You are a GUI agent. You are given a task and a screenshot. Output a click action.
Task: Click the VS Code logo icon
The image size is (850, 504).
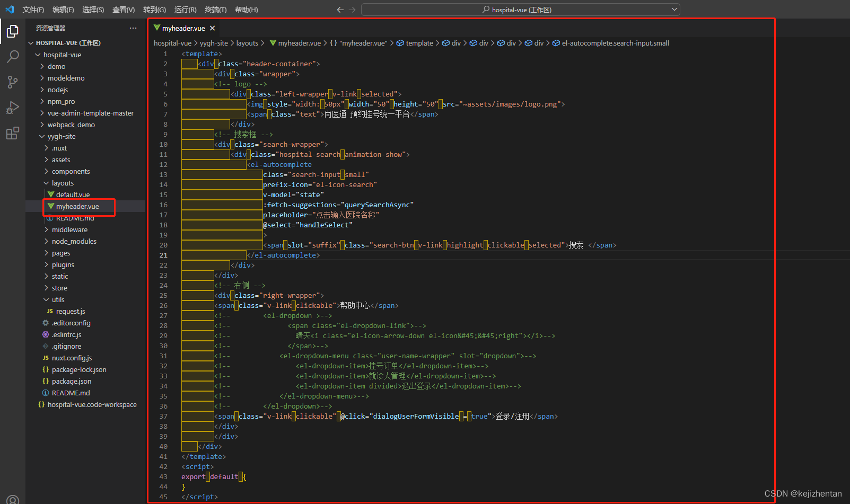(x=10, y=10)
